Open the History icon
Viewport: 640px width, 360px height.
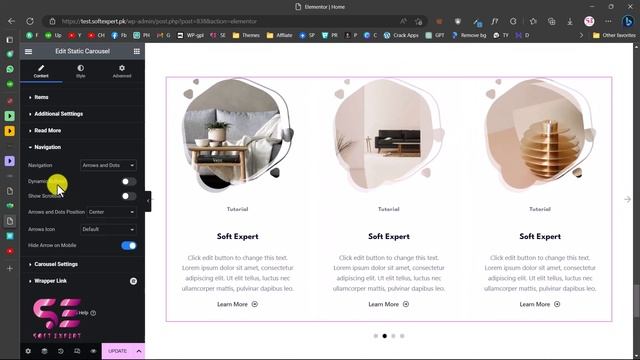pos(61,351)
